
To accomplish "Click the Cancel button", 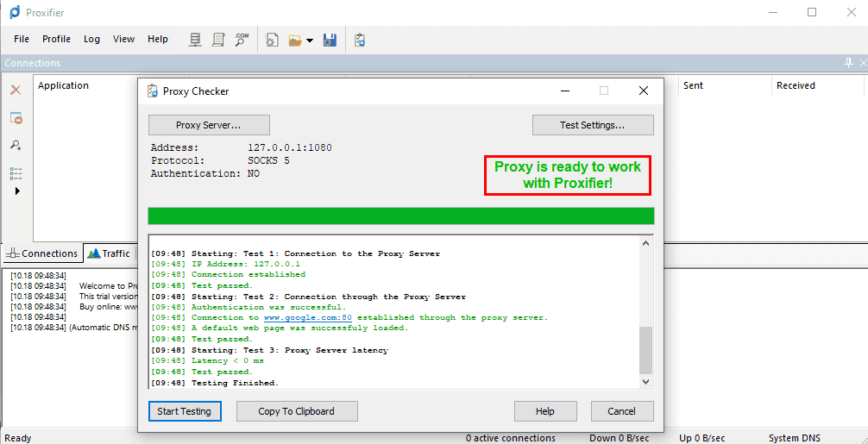I will 622,411.
